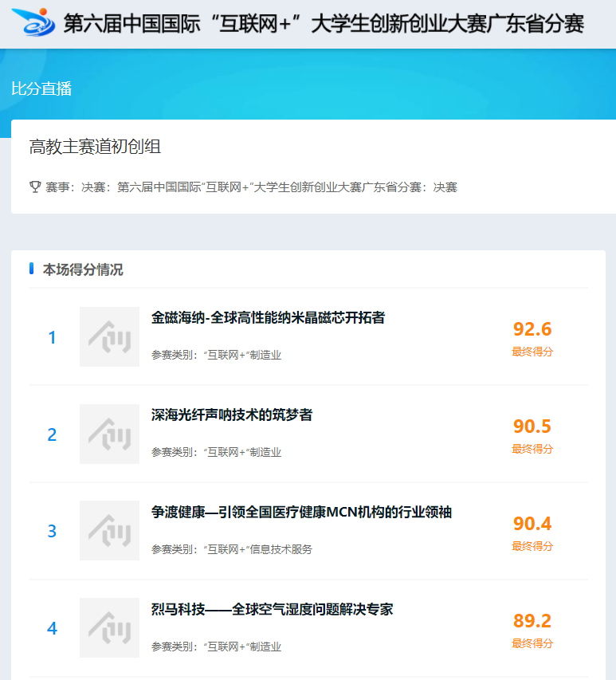Click the trophy icon beside 赛事
The image size is (616, 680).
pos(35,187)
